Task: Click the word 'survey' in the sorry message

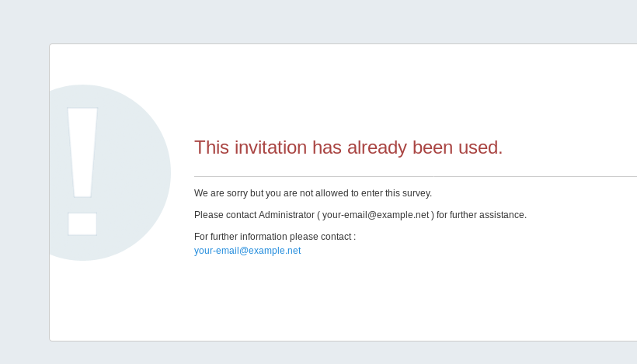Action: coord(416,193)
